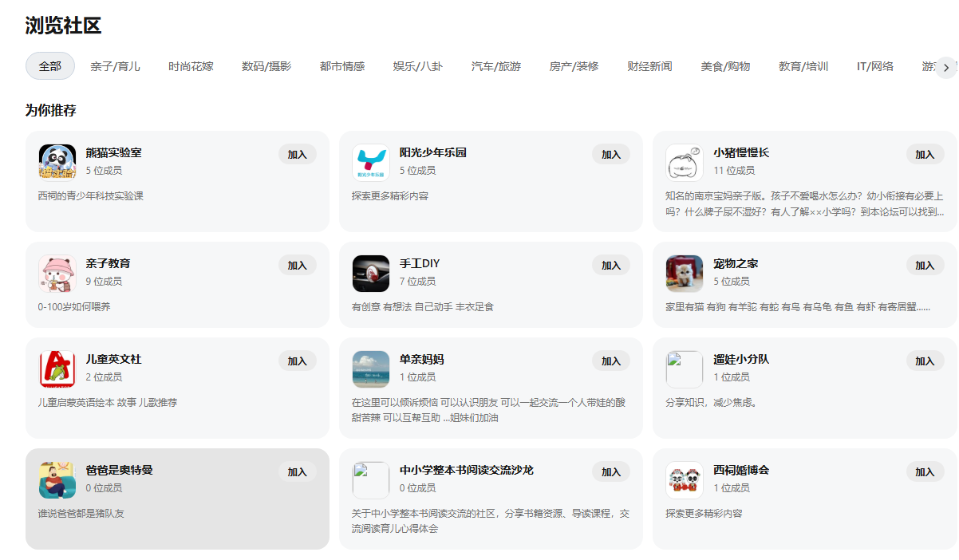
Task: Open the 熊猫实验室 panda avatar
Action: click(x=57, y=163)
